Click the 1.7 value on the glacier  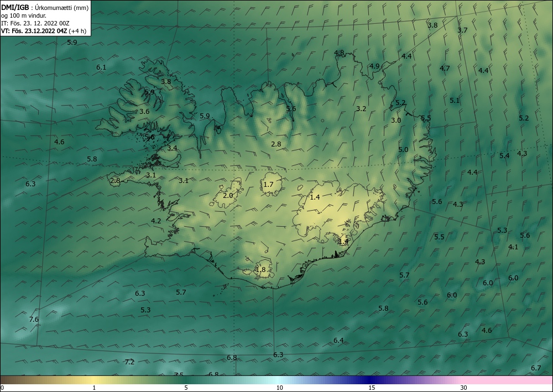(x=268, y=184)
